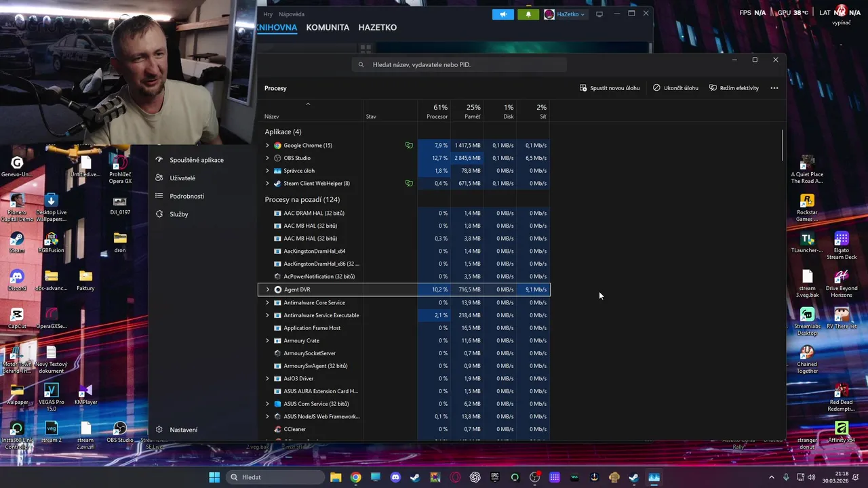The width and height of the screenshot is (868, 488).
Task: Click the Google Chrome efficiency leaf icon
Action: click(409, 145)
